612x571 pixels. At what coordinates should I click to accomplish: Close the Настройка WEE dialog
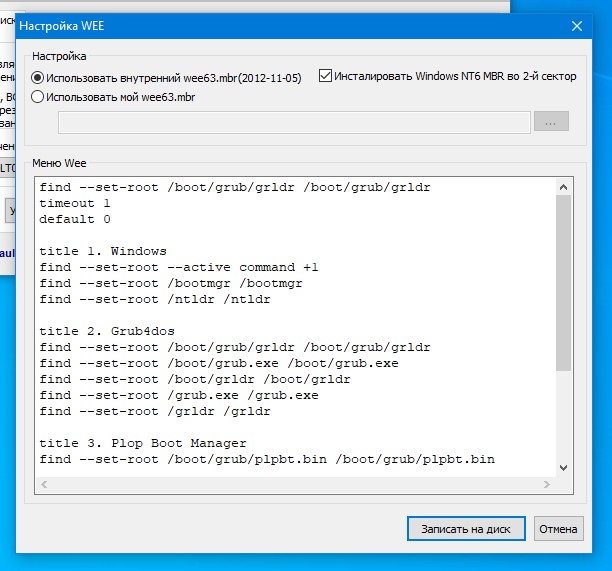pyautogui.click(x=577, y=26)
